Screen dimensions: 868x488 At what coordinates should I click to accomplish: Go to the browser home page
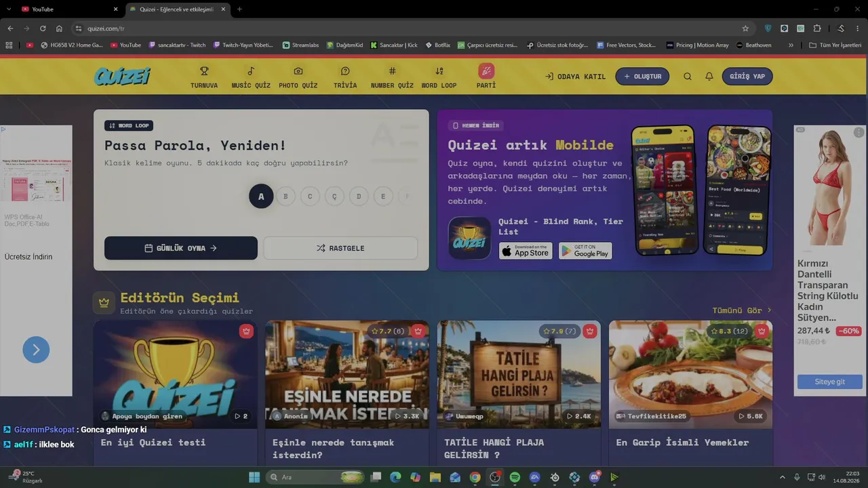pyautogui.click(x=59, y=28)
